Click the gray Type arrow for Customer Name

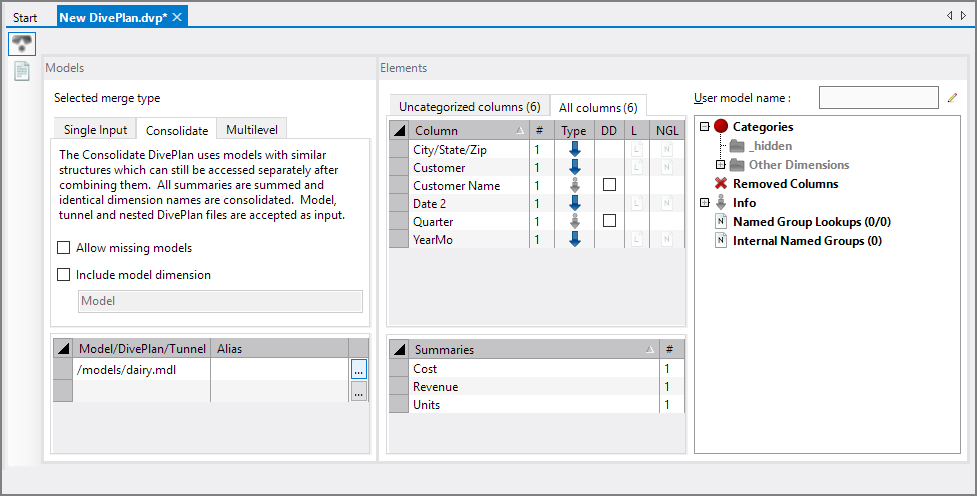pyautogui.click(x=574, y=186)
